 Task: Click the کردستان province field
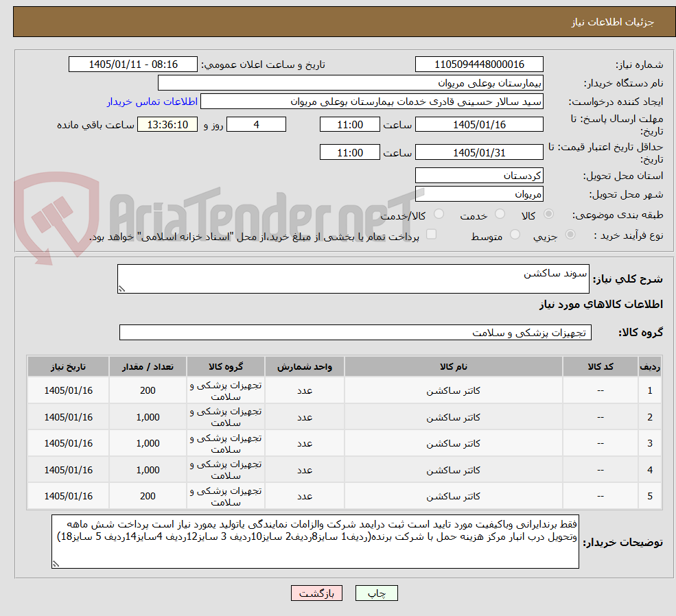tap(479, 176)
